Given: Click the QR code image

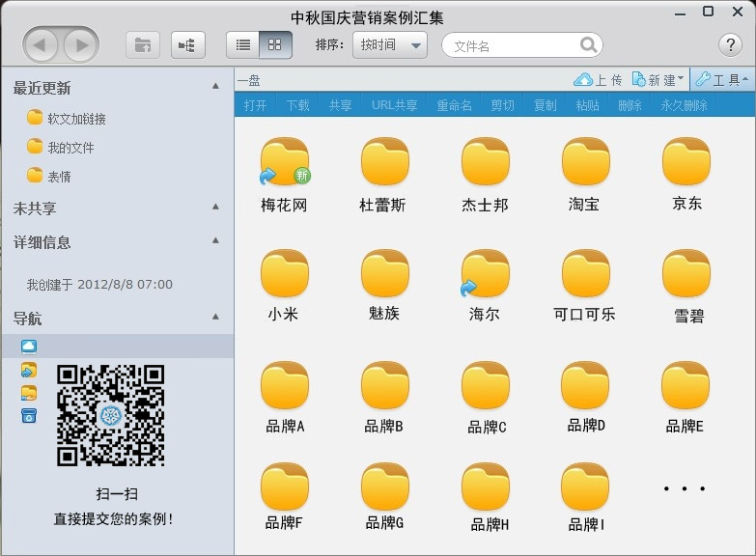Looking at the screenshot, I should click(x=110, y=415).
